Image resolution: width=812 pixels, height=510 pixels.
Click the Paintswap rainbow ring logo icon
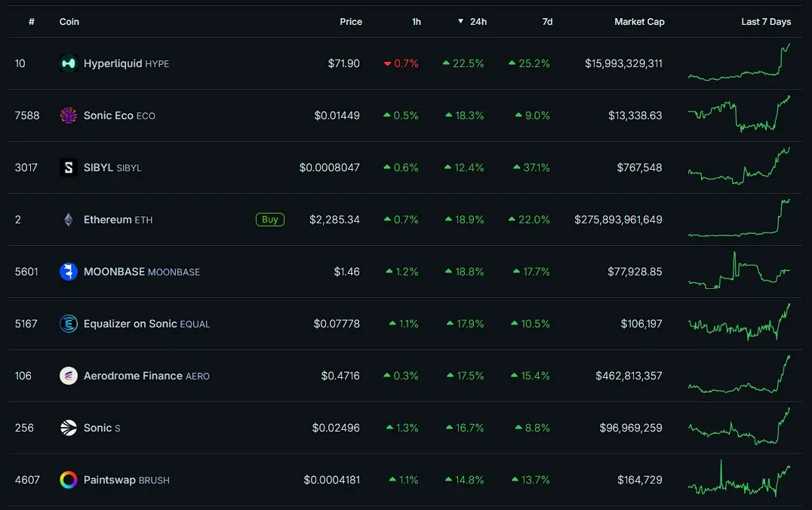pyautogui.click(x=69, y=480)
